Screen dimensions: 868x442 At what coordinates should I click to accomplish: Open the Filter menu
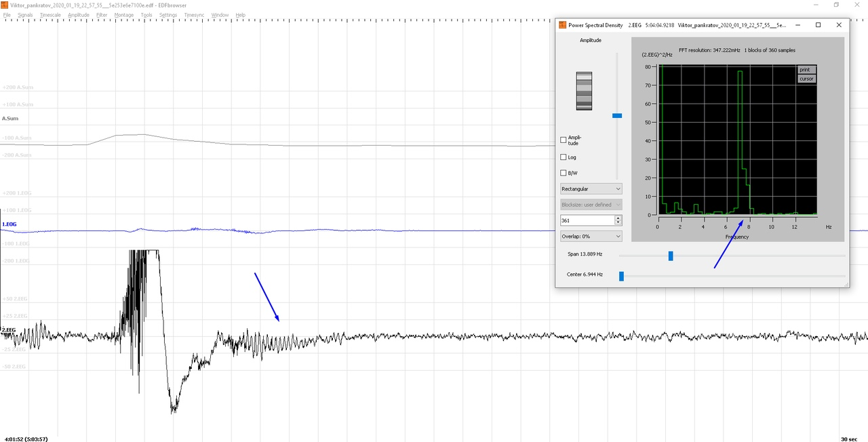click(x=102, y=15)
